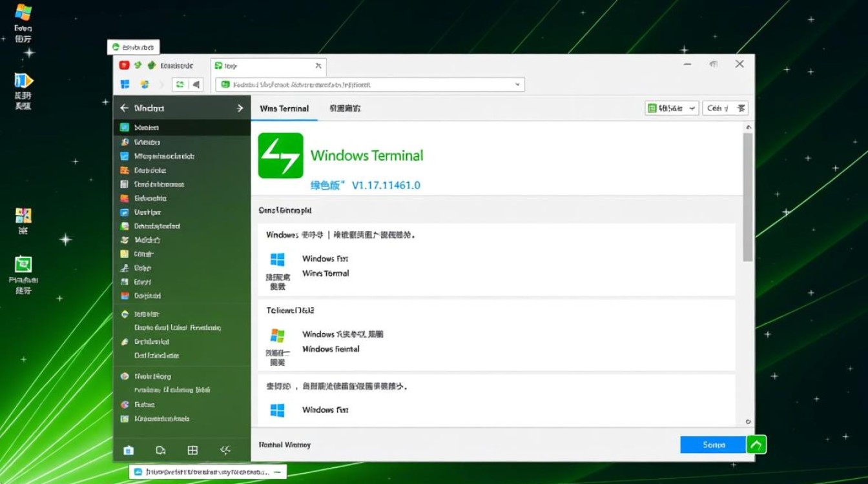Click the speaker icon next to refresh
The image size is (868, 484).
click(196, 84)
